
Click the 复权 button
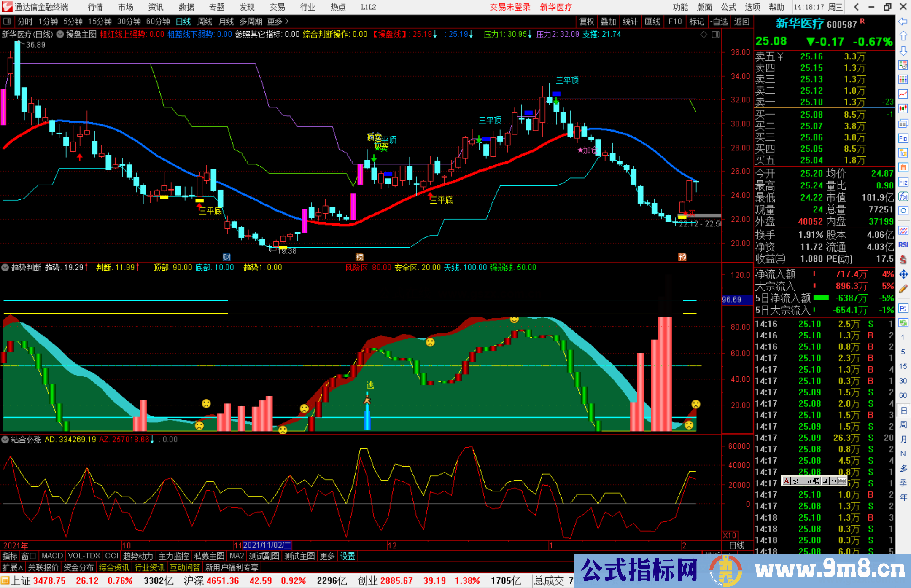pos(586,21)
